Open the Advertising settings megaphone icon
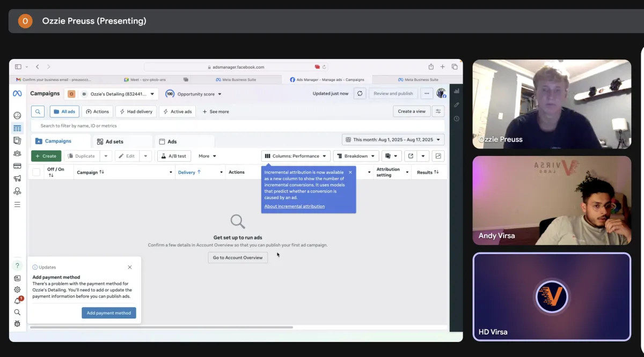Image resolution: width=644 pixels, height=357 pixels. click(17, 178)
